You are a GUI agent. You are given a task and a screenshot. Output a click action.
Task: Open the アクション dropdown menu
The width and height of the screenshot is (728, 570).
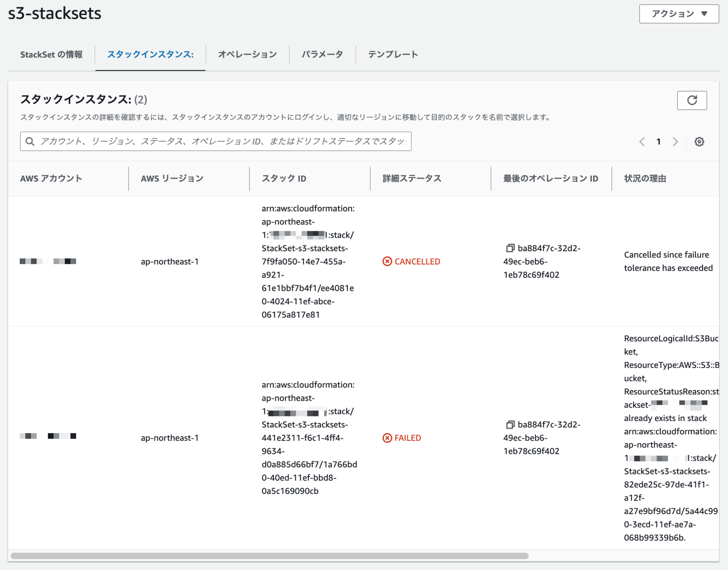(x=679, y=14)
